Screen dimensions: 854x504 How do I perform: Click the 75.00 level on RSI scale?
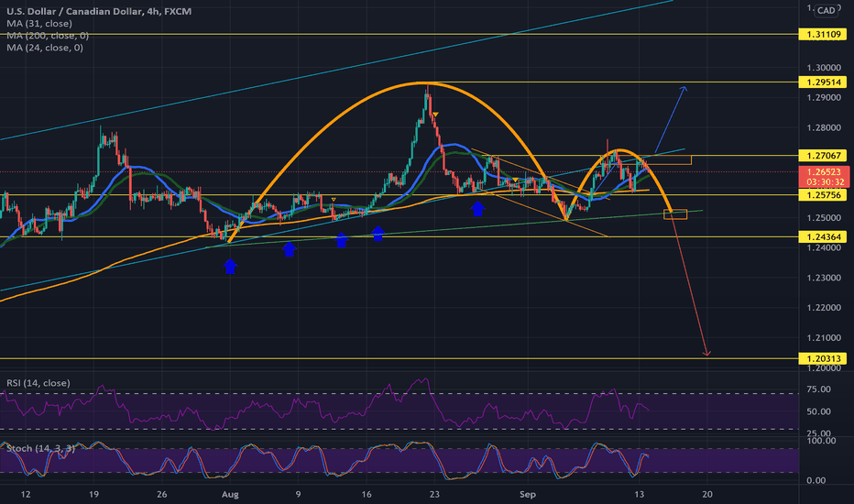[x=818, y=389]
